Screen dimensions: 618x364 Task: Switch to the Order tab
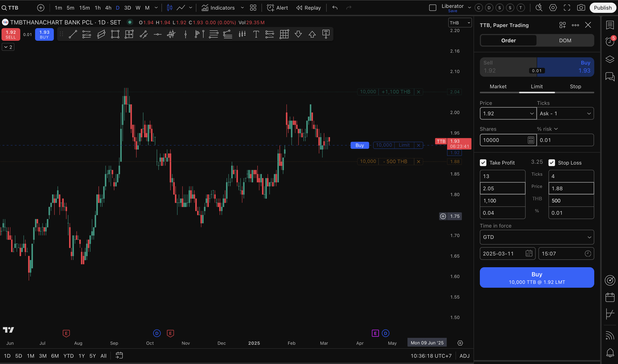coord(509,41)
